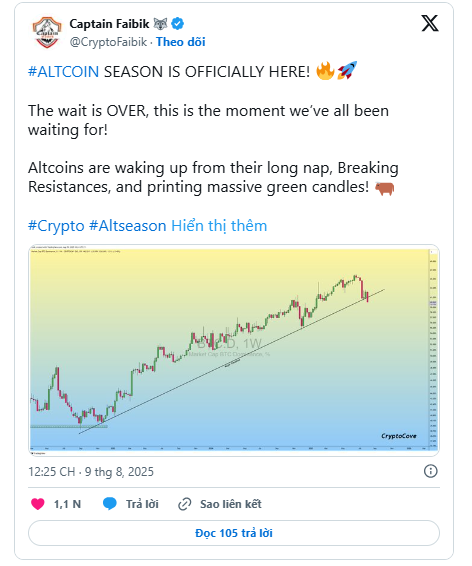Expand post with 'Hiển thị thêm'
472x566 pixels.
(x=219, y=226)
